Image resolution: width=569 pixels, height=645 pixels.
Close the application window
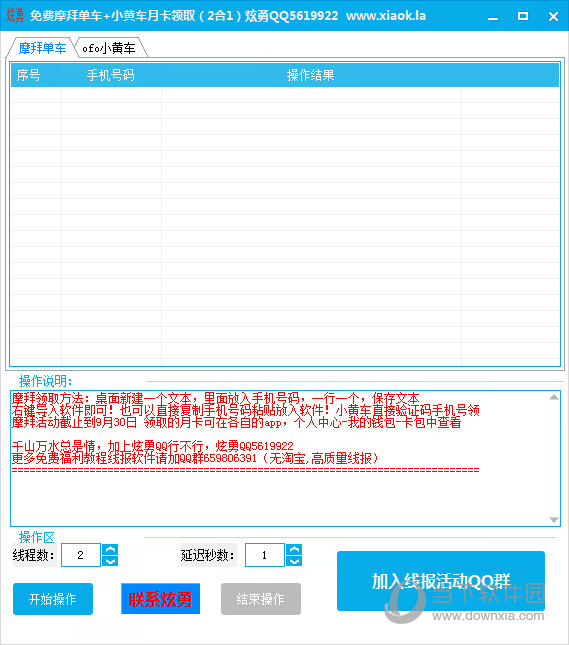pyautogui.click(x=553, y=16)
